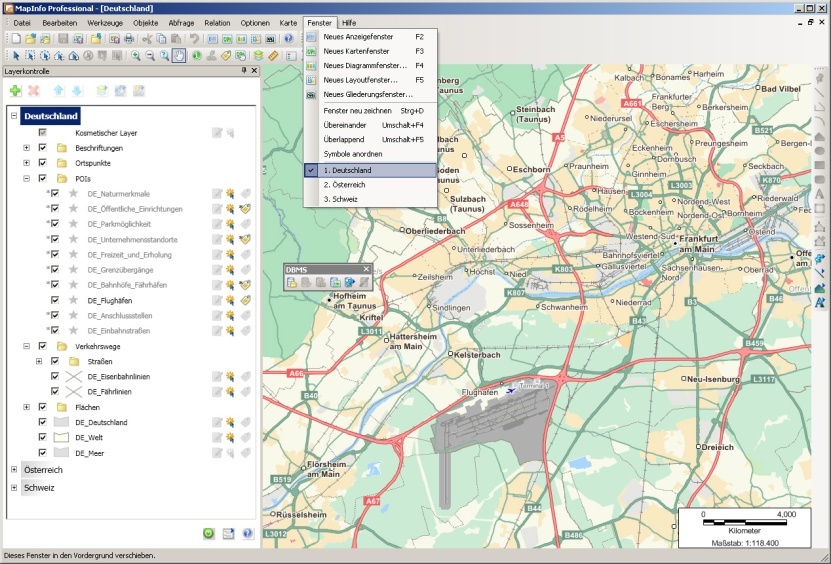Select the Marquee Select tool
831x564 pixels.
click(30, 56)
